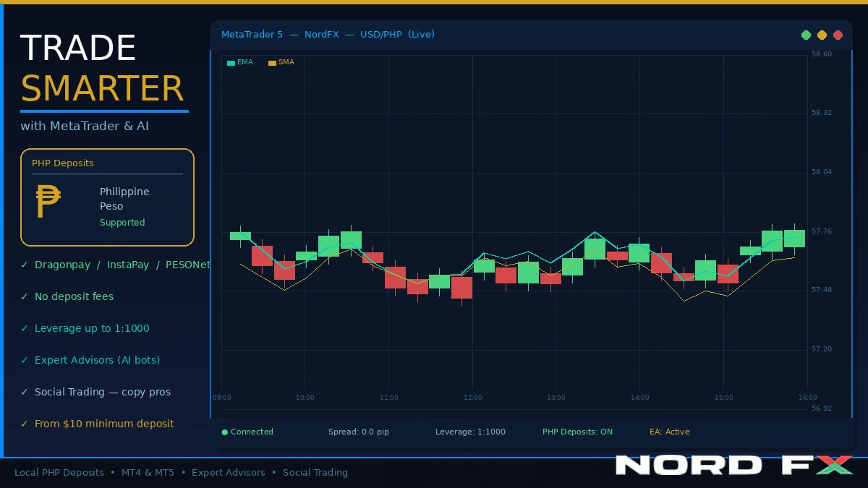Click 'From $10 minimum deposit' text
The width and height of the screenshot is (868, 488).
(x=104, y=424)
